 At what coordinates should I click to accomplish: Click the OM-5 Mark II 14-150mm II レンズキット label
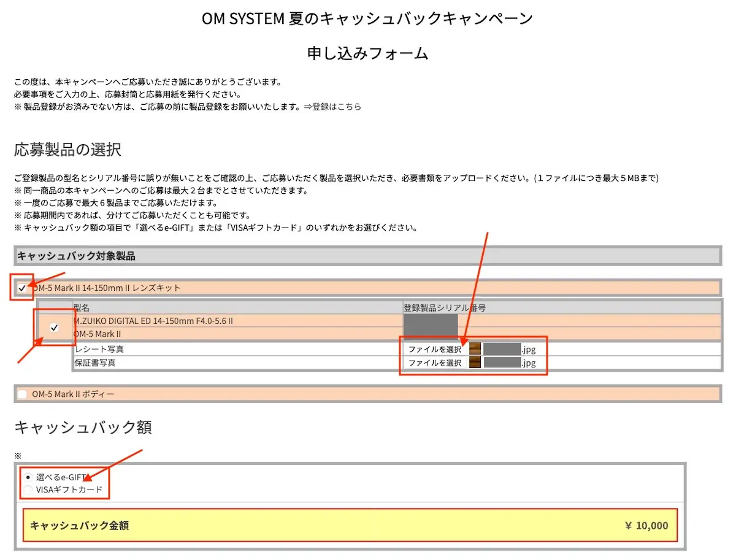[x=106, y=288]
